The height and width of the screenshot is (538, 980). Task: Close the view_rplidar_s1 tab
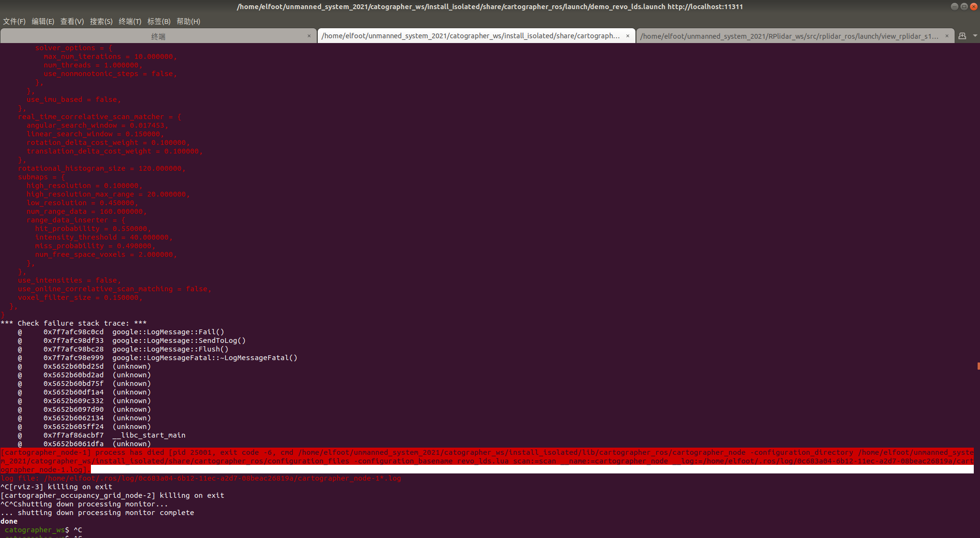coord(947,36)
